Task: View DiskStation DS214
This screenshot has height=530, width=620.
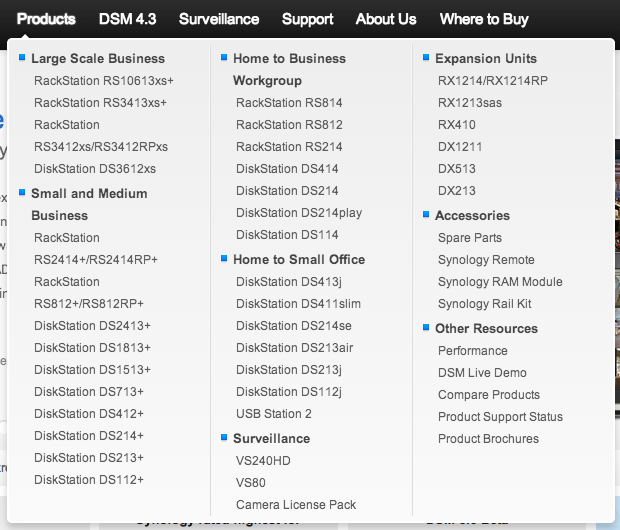Action: click(x=287, y=191)
